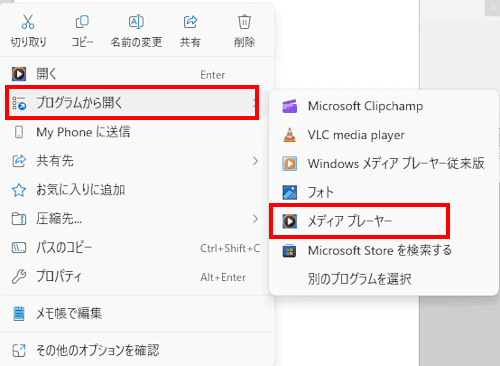Open with VLC media player
Image resolution: width=500 pixels, height=366 pixels.
point(384,135)
